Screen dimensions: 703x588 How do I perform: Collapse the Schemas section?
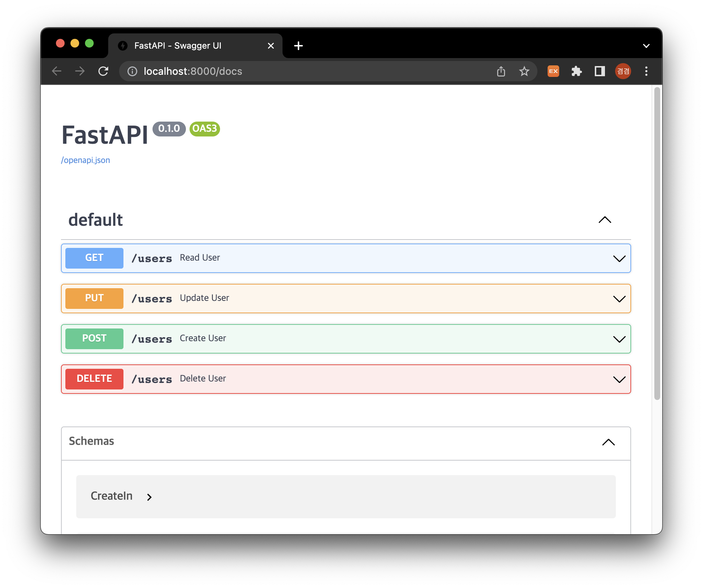tap(608, 442)
